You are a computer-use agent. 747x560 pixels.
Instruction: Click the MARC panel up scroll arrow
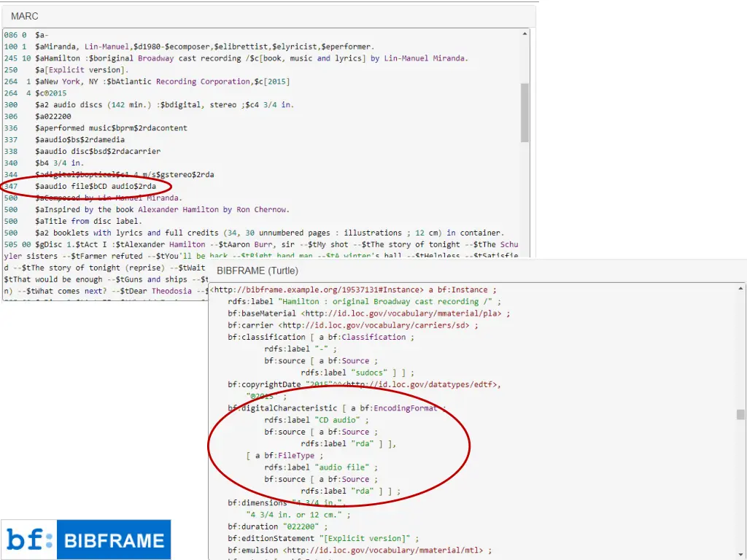point(525,34)
